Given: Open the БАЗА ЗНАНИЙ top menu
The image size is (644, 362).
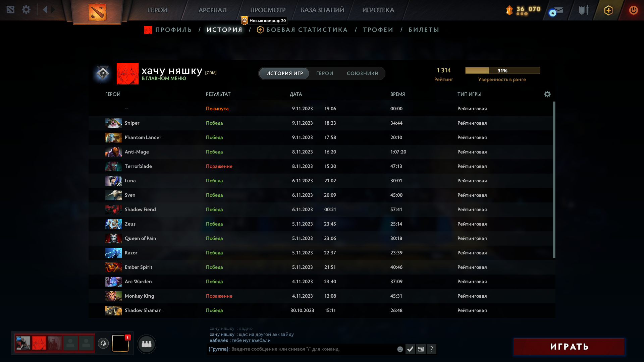Looking at the screenshot, I should 322,10.
